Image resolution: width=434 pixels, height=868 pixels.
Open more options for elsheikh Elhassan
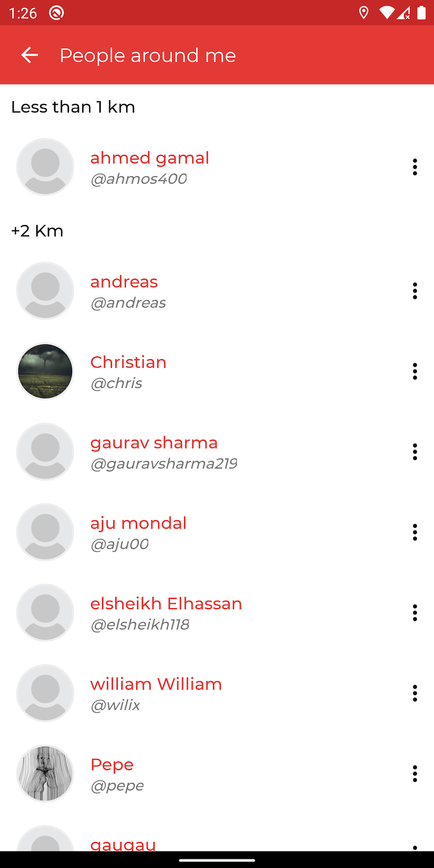click(x=415, y=613)
